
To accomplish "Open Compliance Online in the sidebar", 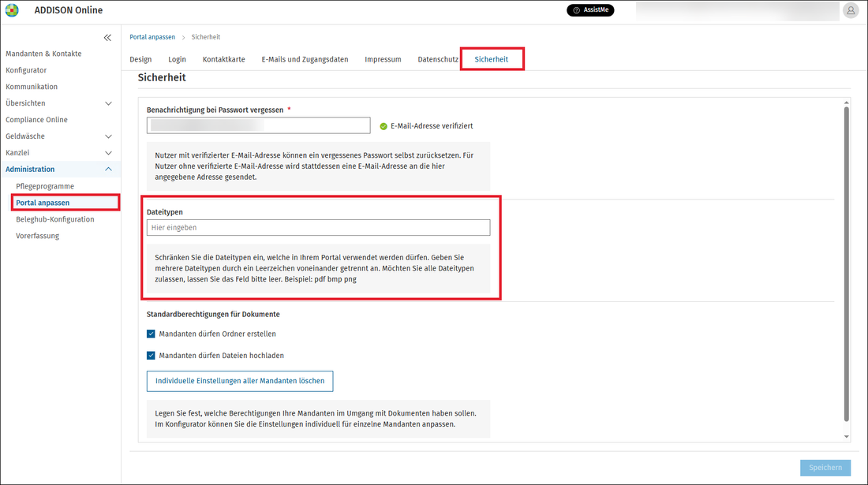I will pyautogui.click(x=36, y=120).
